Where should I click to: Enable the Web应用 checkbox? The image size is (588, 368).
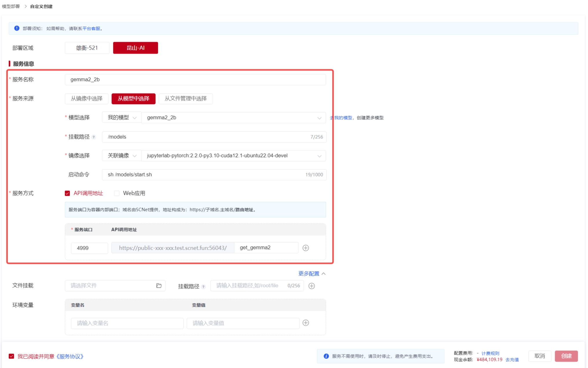click(117, 193)
